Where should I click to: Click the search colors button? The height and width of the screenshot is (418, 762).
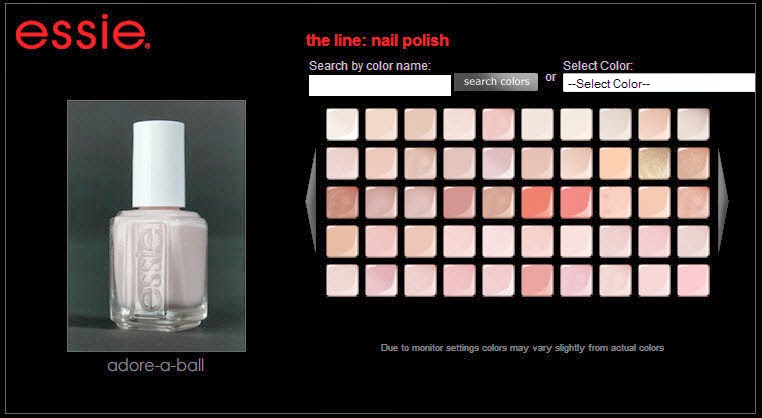pyautogui.click(x=496, y=82)
